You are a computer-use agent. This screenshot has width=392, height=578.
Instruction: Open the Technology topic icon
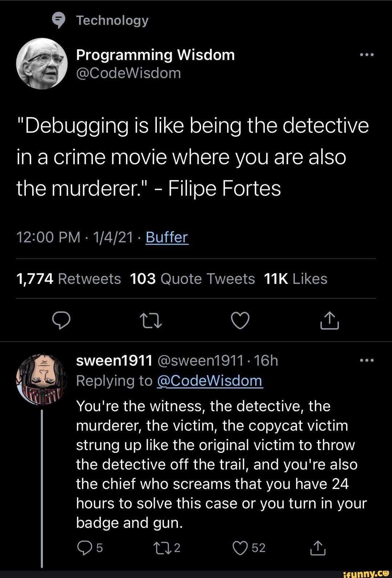[58, 20]
